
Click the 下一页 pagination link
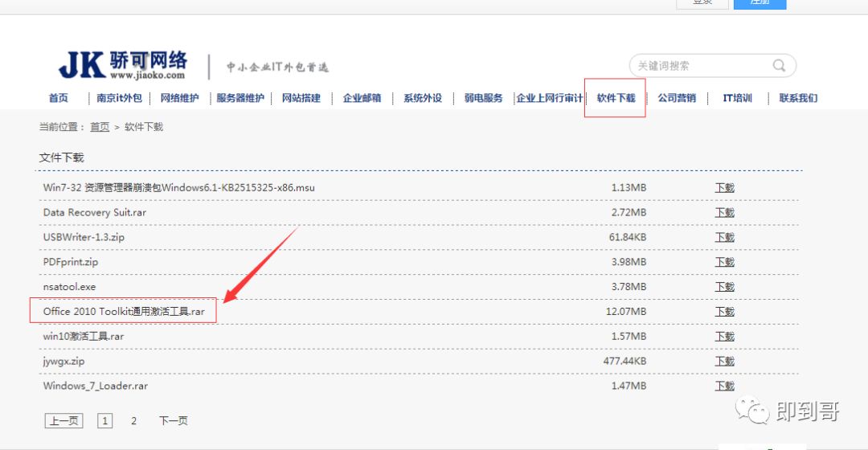[174, 420]
